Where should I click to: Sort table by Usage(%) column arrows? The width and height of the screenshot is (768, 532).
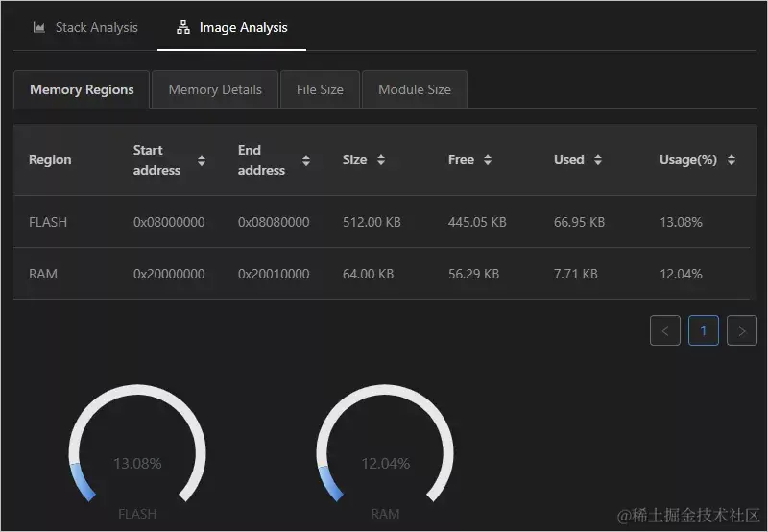click(732, 159)
